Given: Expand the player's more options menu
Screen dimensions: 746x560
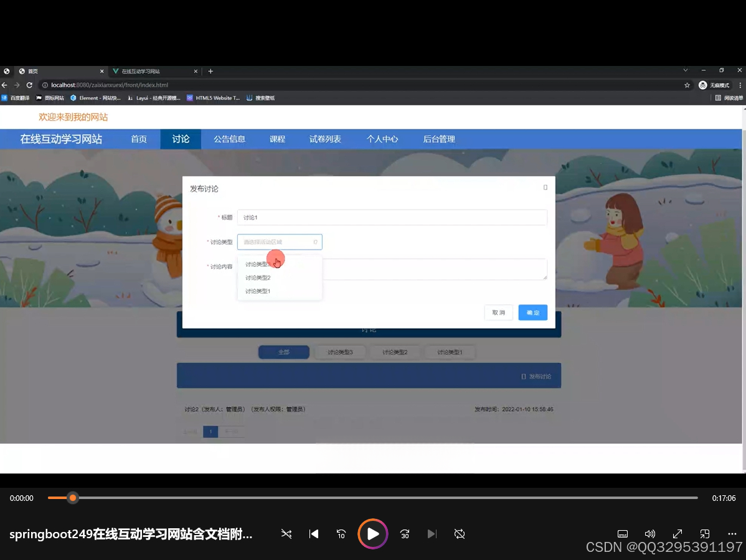Looking at the screenshot, I should (x=732, y=534).
